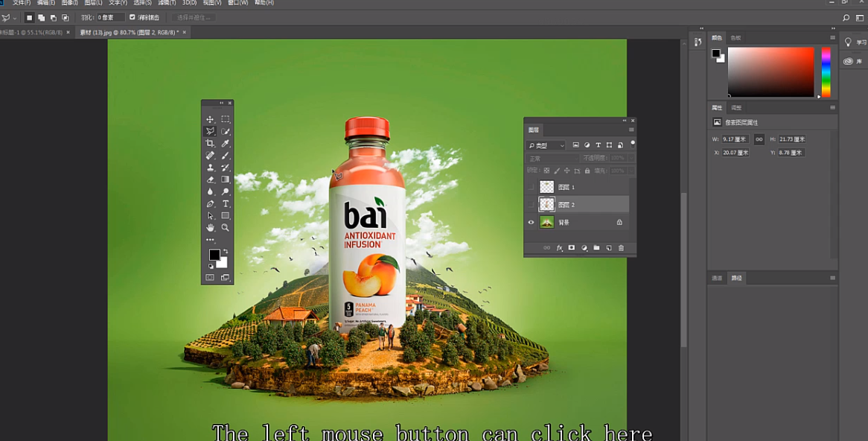
Task: Add a layer mask
Action: point(571,248)
